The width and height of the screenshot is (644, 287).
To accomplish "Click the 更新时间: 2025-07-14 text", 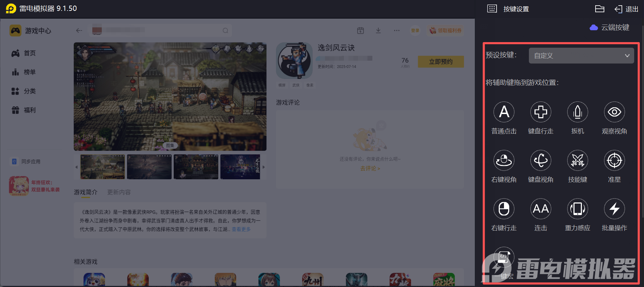I will click(337, 67).
